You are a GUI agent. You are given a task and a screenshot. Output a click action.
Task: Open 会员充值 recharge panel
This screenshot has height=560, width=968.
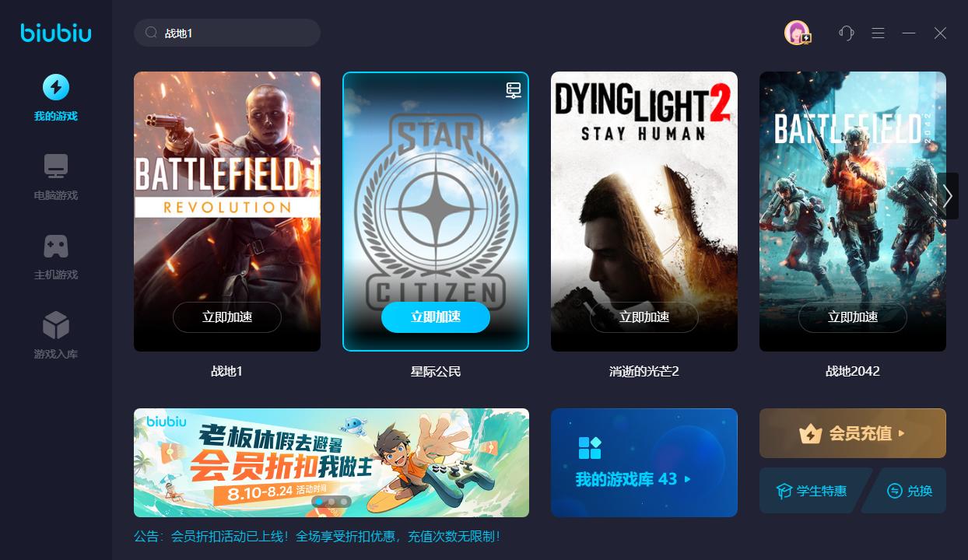[x=853, y=433]
